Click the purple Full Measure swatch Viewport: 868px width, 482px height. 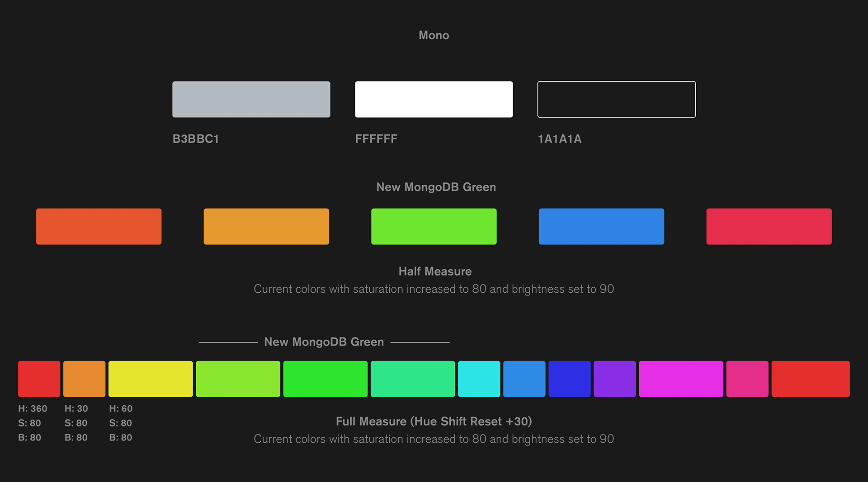[x=615, y=379]
